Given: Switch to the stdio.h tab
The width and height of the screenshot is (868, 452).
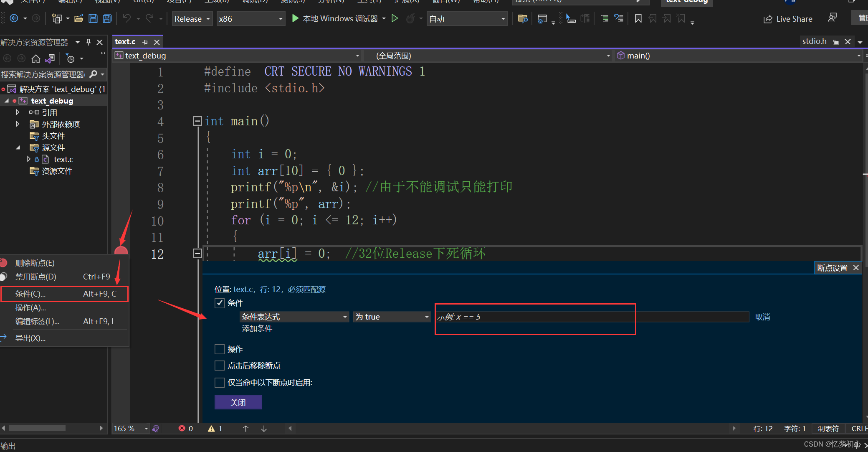Looking at the screenshot, I should pyautogui.click(x=814, y=41).
